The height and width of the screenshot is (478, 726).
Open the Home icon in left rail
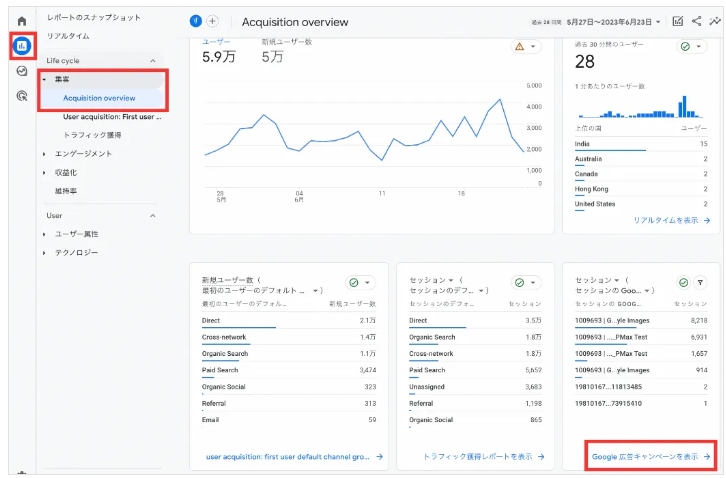pyautogui.click(x=22, y=21)
